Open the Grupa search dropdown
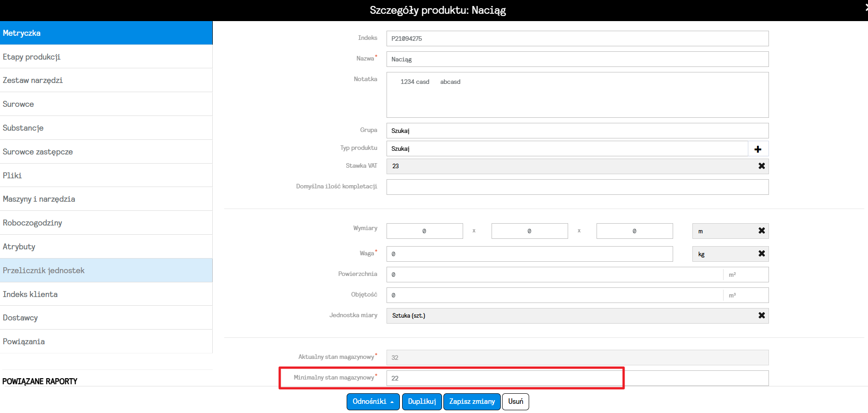Image resolution: width=868 pixels, height=413 pixels. tap(577, 131)
